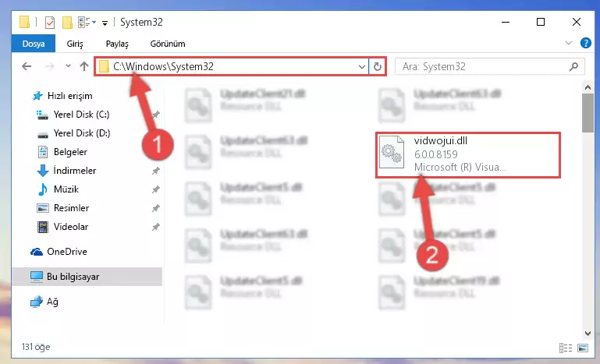Image resolution: width=600 pixels, height=364 pixels.
Task: Open OneDrive in the sidebar
Action: click(x=67, y=252)
